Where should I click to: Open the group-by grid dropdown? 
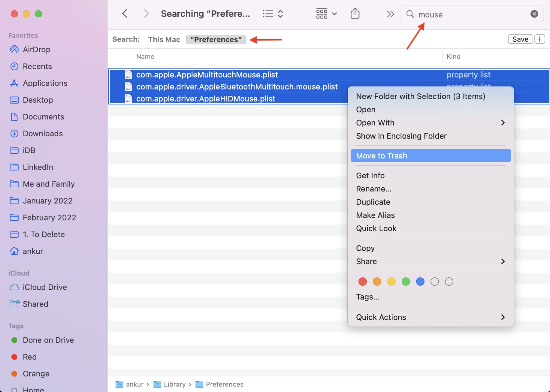point(326,14)
